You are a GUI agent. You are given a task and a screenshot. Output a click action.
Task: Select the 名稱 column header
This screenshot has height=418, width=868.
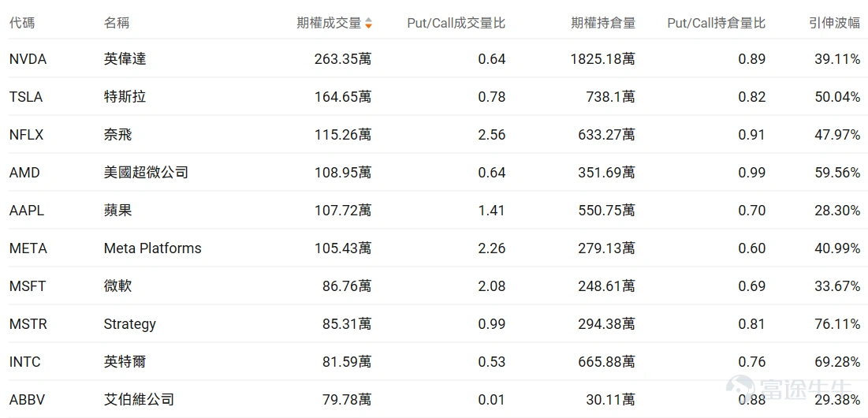click(x=116, y=23)
